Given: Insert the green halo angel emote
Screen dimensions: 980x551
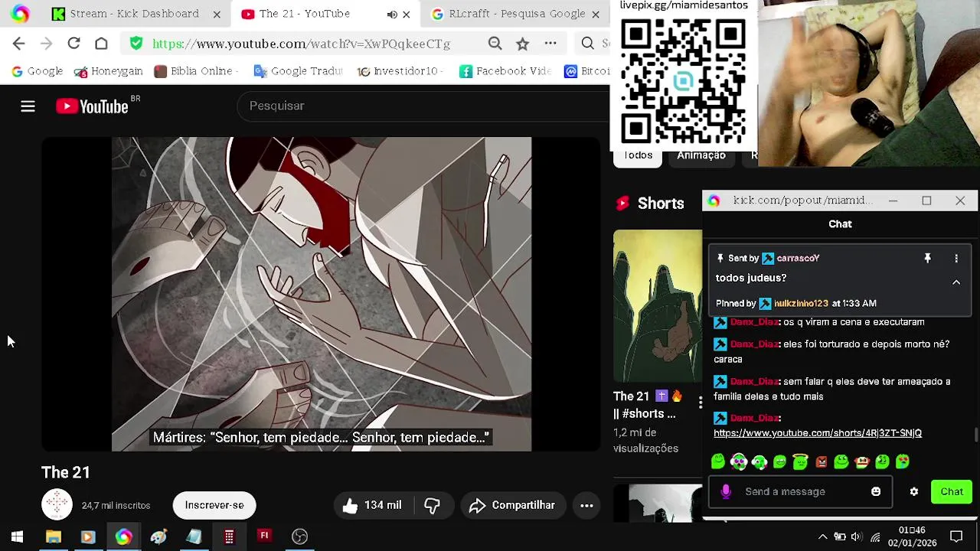Looking at the screenshot, I should coord(800,461).
